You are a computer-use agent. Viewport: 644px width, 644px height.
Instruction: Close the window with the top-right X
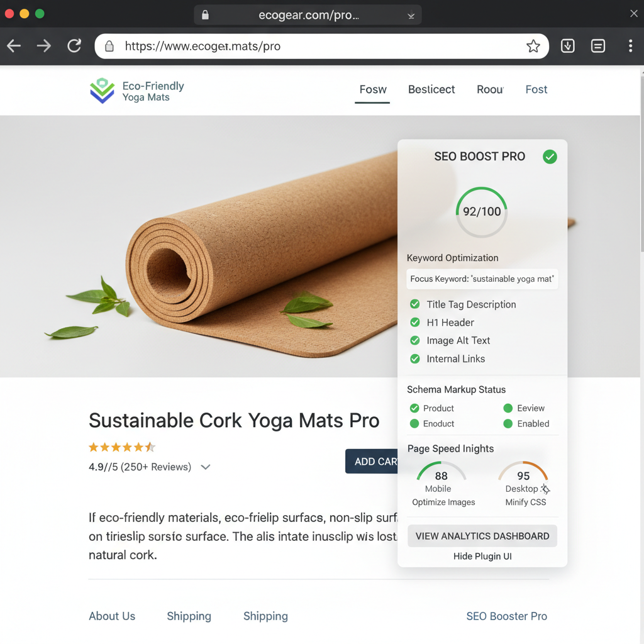(x=634, y=14)
